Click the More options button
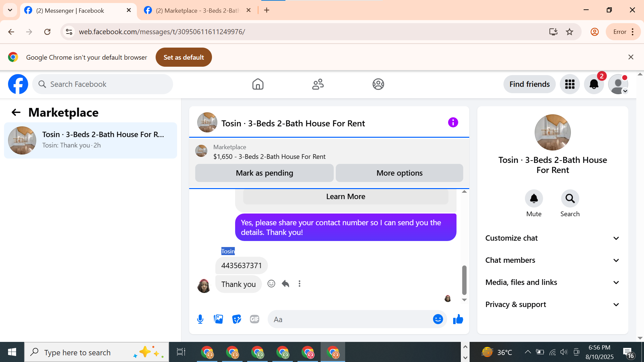Screen dimensions: 644x362 coord(399,173)
